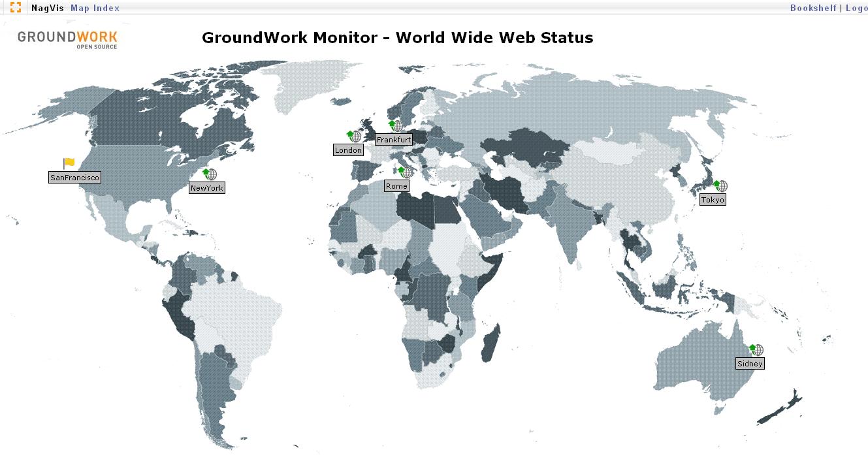Click the San Francisco yellow flag icon
This screenshot has width=868, height=463.
pyautogui.click(x=69, y=163)
